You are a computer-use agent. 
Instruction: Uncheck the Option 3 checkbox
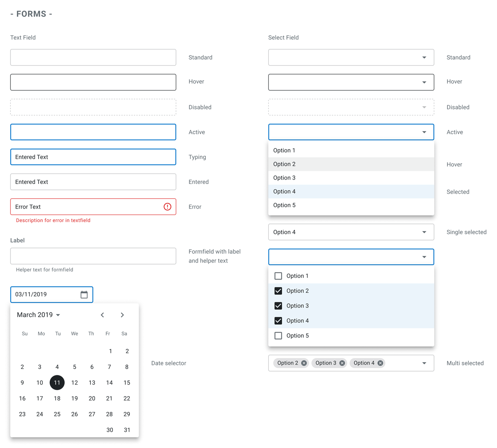coord(278,306)
